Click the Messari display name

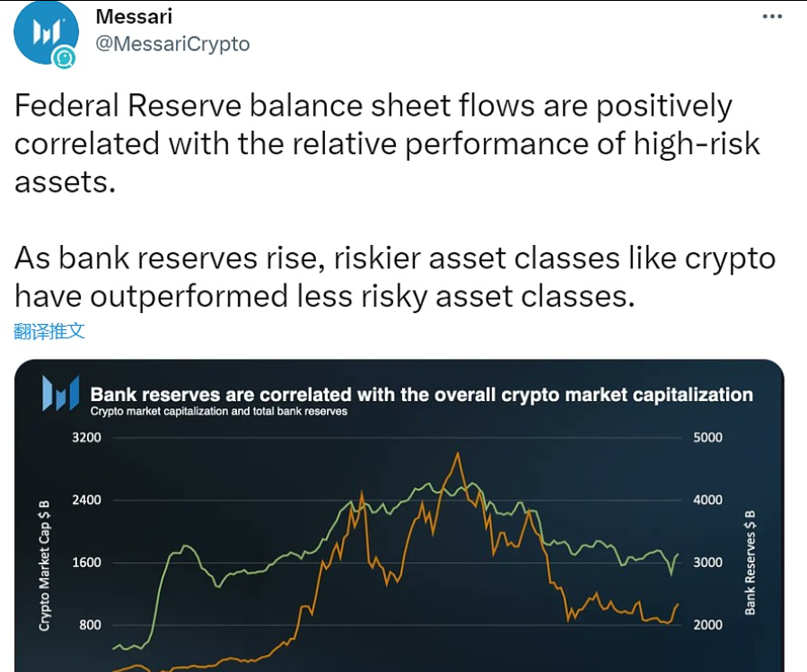click(135, 15)
